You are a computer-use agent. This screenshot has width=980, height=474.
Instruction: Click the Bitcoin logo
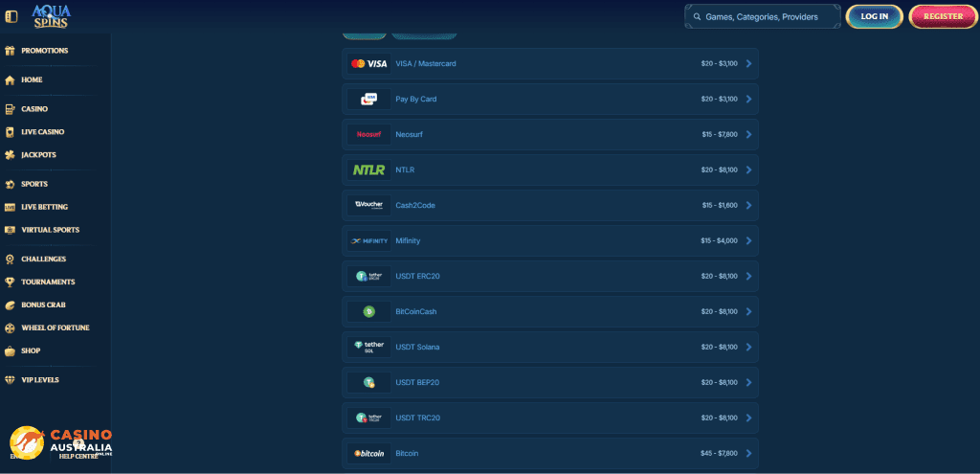(369, 453)
